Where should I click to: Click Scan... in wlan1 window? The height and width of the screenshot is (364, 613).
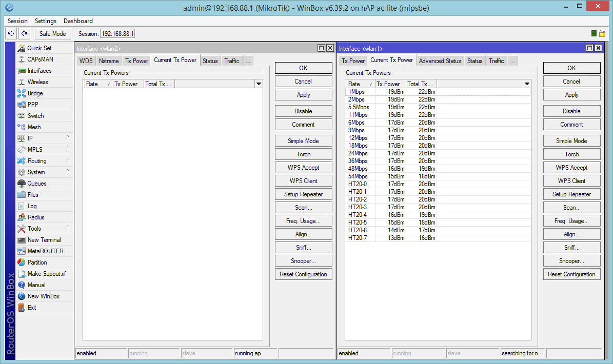click(571, 208)
